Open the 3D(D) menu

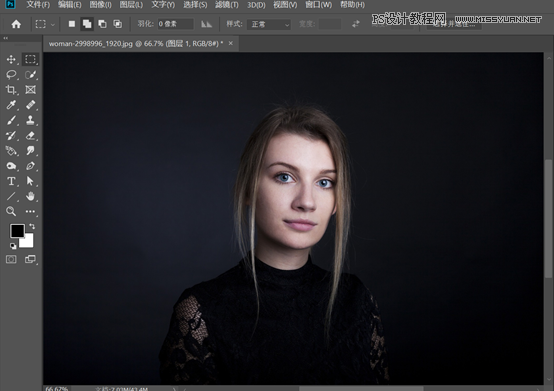tap(256, 5)
